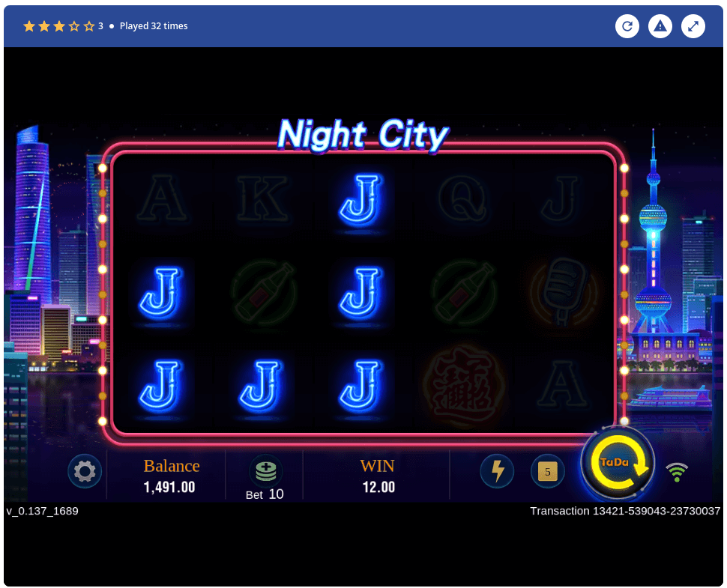
Task: Click the Night City title logo
Action: click(363, 135)
